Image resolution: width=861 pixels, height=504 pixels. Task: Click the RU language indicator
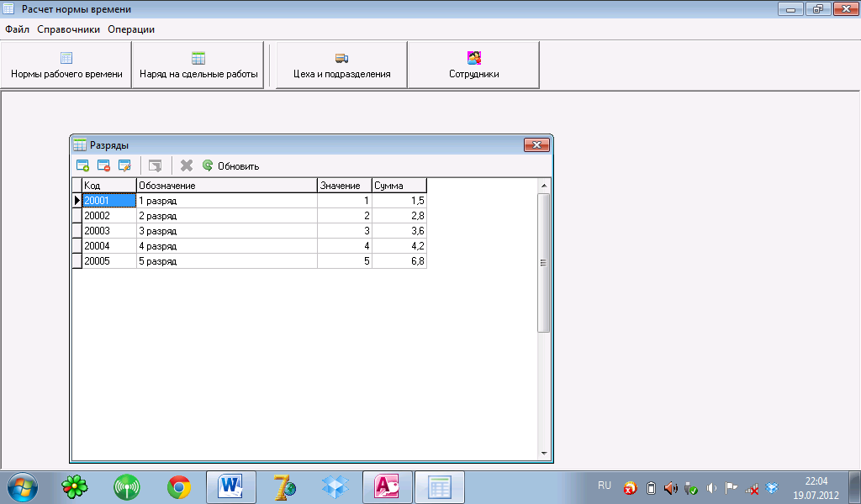click(604, 486)
